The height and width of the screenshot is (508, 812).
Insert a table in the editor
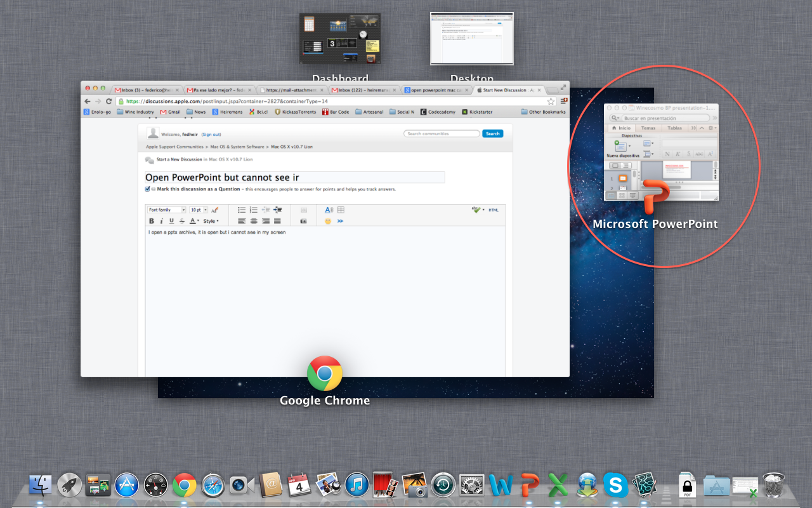(x=341, y=210)
